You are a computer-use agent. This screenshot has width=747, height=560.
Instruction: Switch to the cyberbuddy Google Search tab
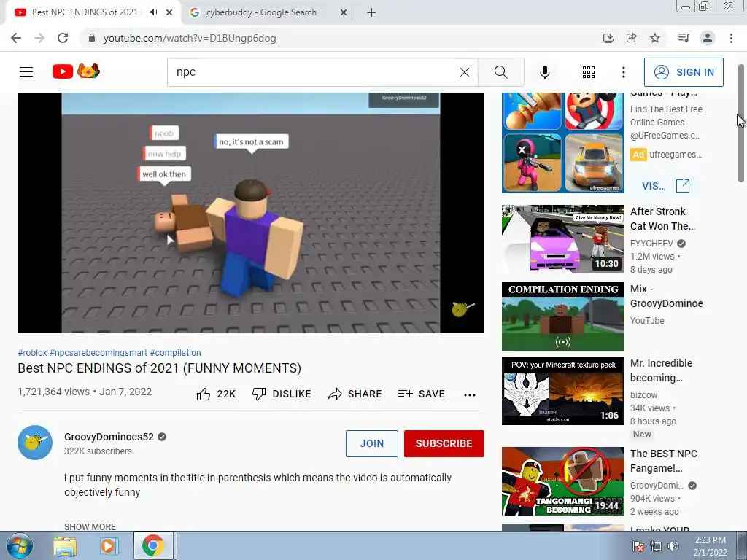[x=261, y=12]
